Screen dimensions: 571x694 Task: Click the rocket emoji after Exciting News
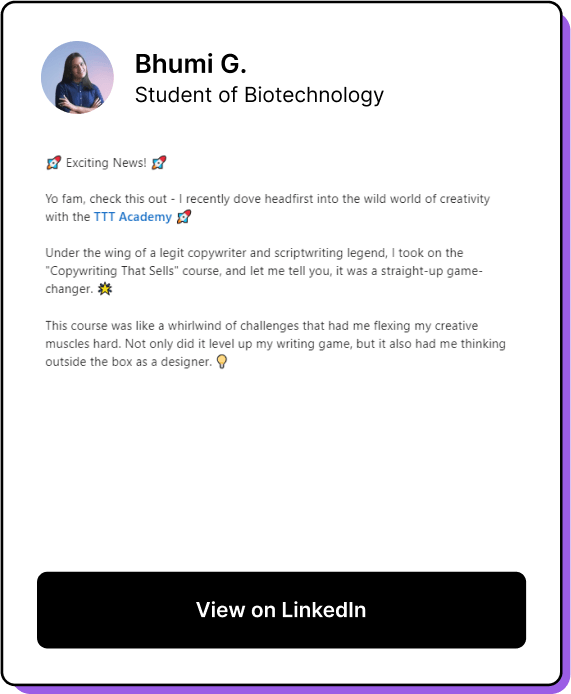[159, 163]
